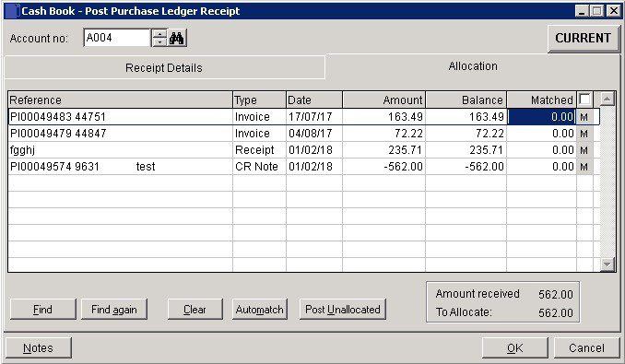
Task: Click the Clear button
Action: [195, 310]
